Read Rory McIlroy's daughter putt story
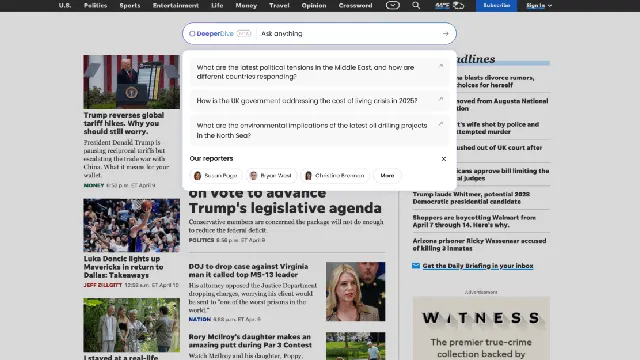This screenshot has width=640, height=360. pos(250,341)
